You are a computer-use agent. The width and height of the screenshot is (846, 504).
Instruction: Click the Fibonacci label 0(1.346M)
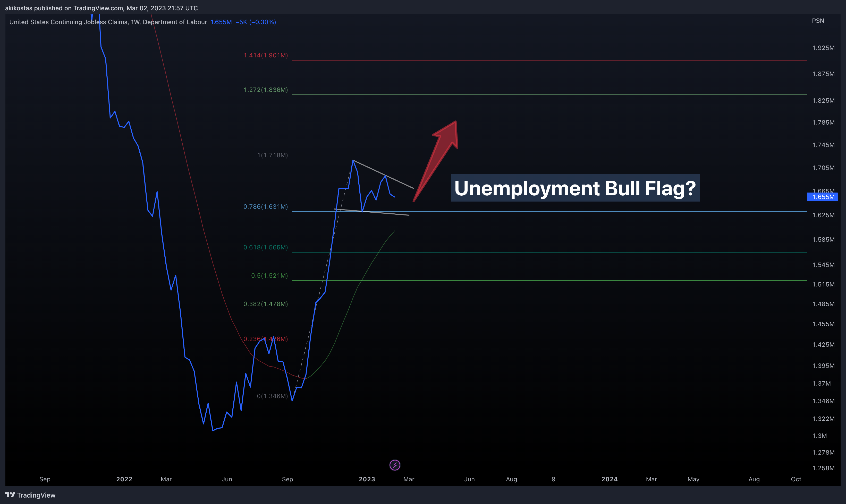tap(273, 396)
